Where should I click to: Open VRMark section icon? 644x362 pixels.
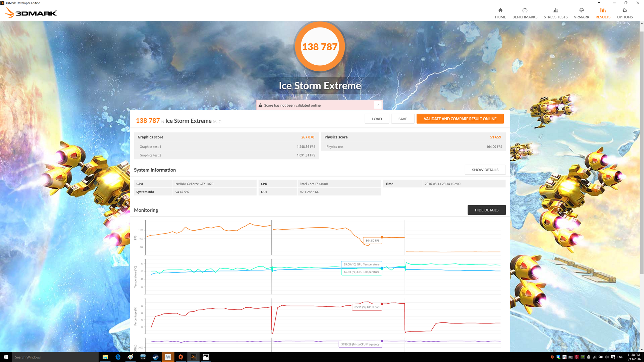581,10
